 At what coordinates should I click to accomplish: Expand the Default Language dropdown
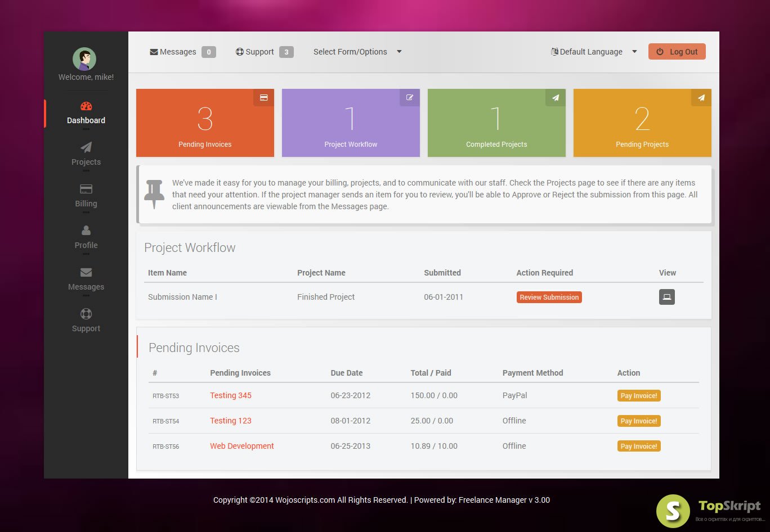click(x=594, y=52)
